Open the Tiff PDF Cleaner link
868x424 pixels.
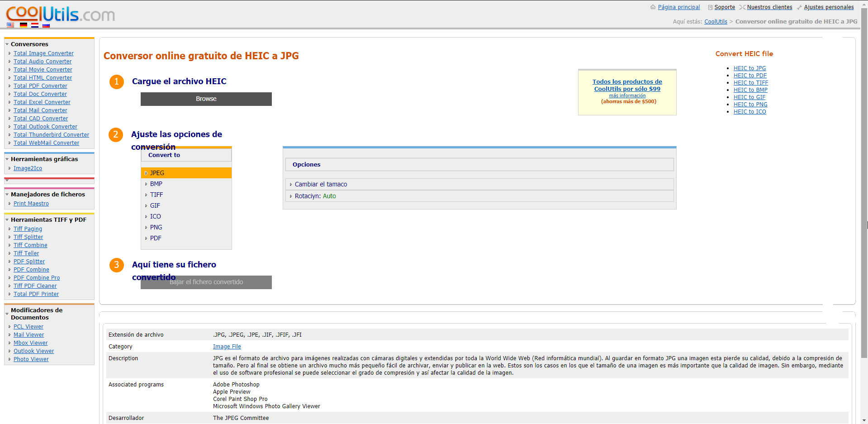(x=35, y=286)
